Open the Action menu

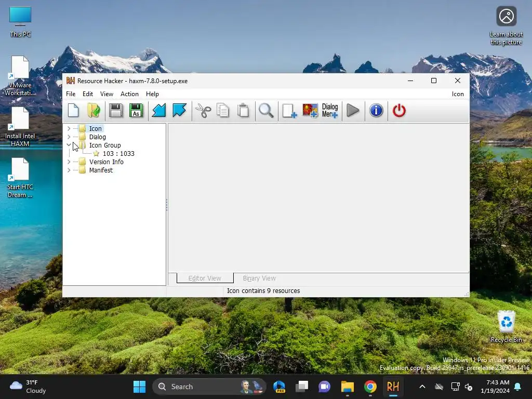pyautogui.click(x=129, y=94)
